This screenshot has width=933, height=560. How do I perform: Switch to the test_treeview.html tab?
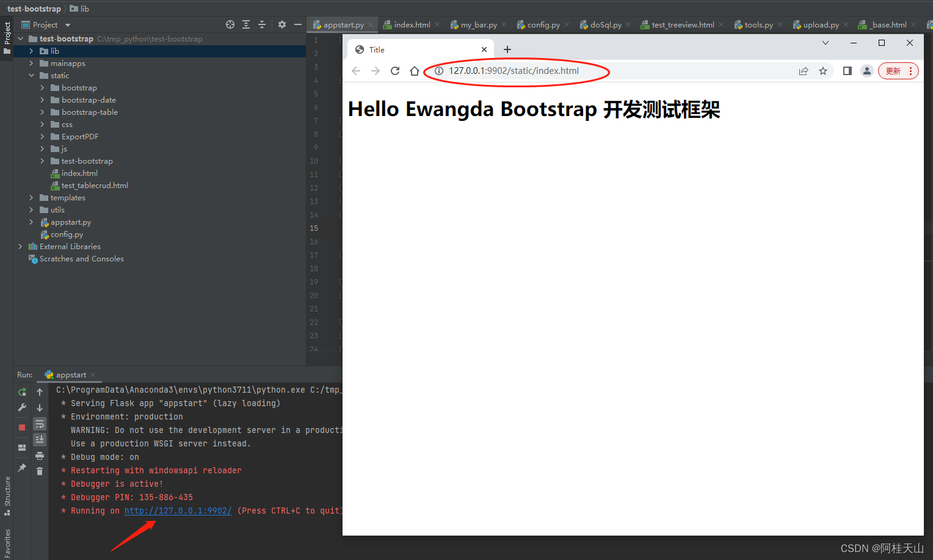click(678, 24)
